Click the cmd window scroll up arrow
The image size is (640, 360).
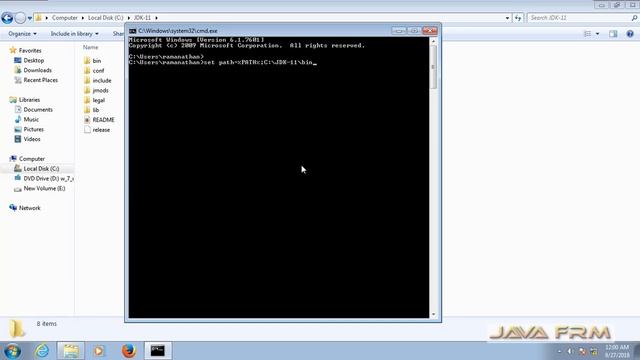pyautogui.click(x=433, y=41)
